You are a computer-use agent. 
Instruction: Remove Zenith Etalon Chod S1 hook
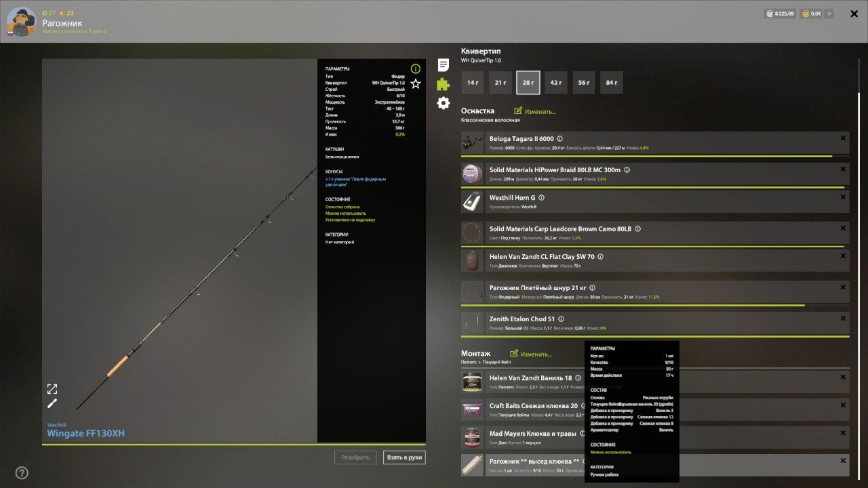843,318
